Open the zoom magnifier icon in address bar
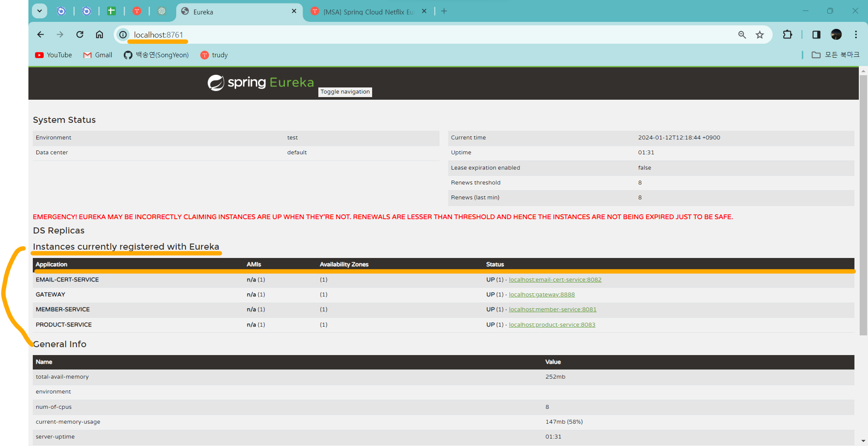Viewport: 868px width, 446px height. point(742,35)
